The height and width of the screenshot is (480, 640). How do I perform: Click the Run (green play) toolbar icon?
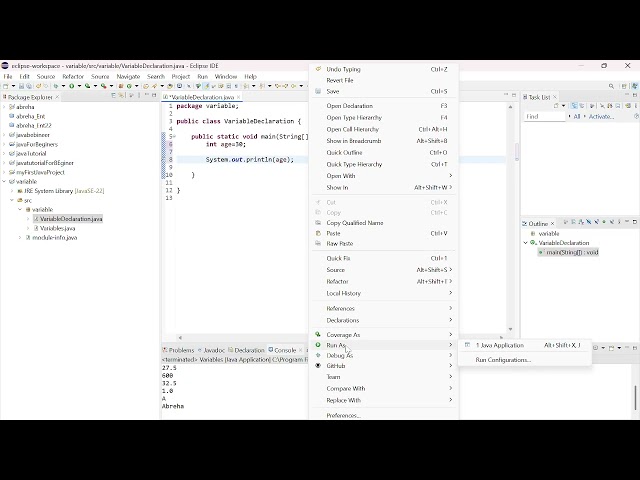coord(71,86)
